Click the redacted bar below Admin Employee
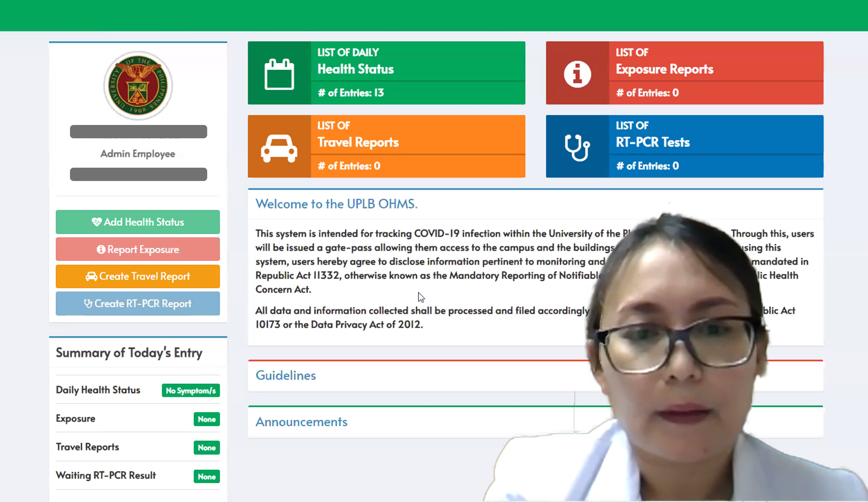 pos(139,174)
